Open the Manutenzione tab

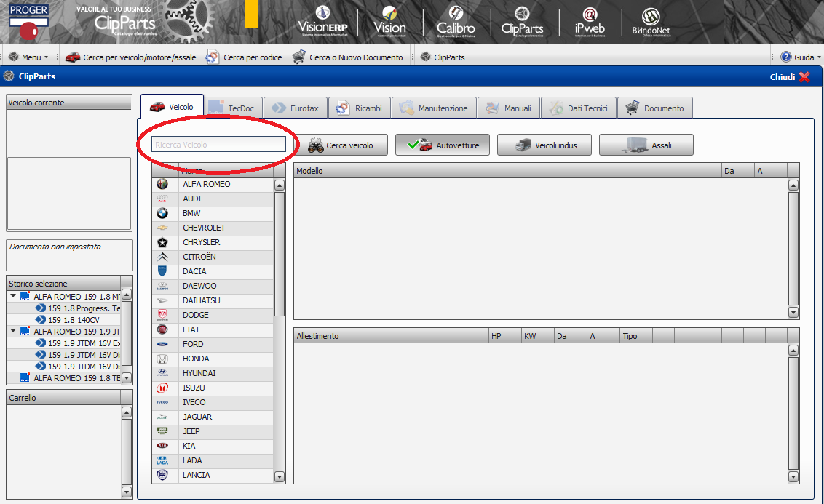click(434, 108)
